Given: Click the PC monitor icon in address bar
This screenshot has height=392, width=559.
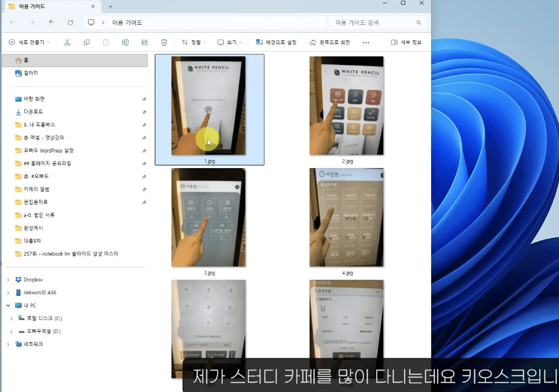Looking at the screenshot, I should 91,23.
